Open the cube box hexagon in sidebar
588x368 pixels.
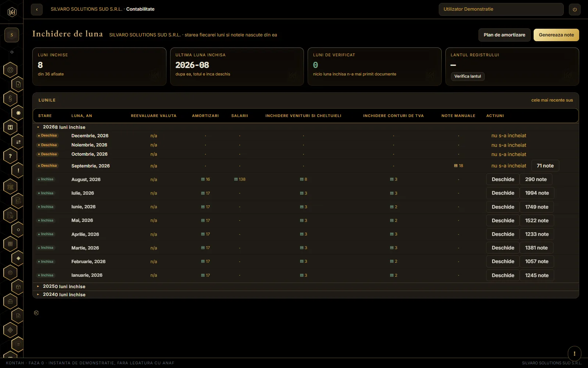(x=18, y=287)
